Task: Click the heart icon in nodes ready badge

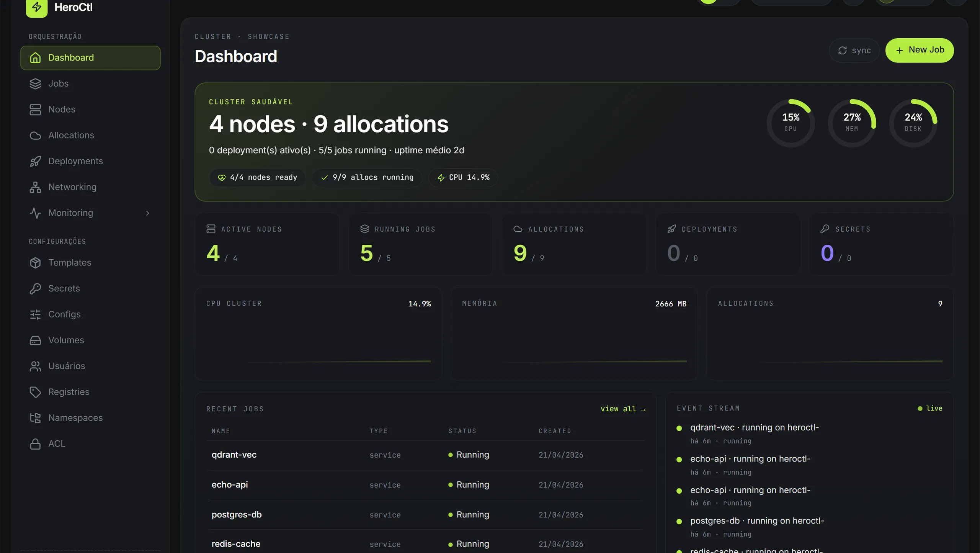Action: [x=222, y=178]
